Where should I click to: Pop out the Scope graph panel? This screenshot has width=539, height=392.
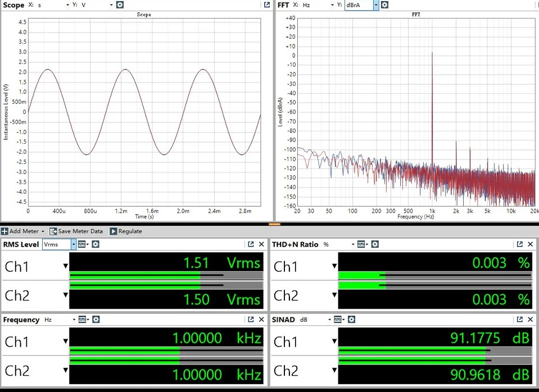(267, 5)
